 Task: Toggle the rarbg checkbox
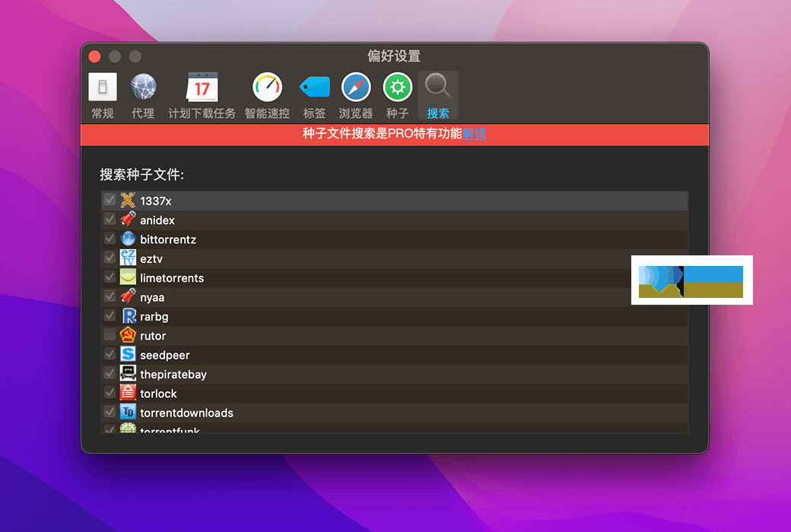[110, 315]
